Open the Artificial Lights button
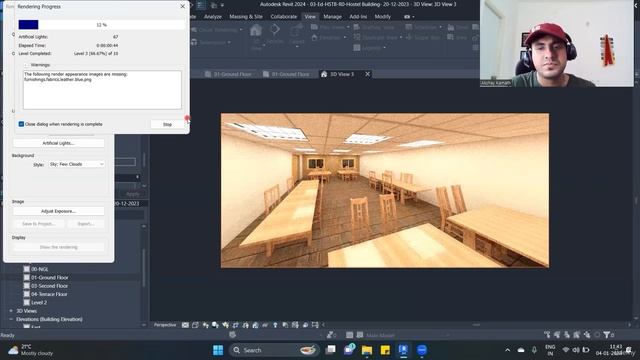The image size is (640, 360). 58,143
